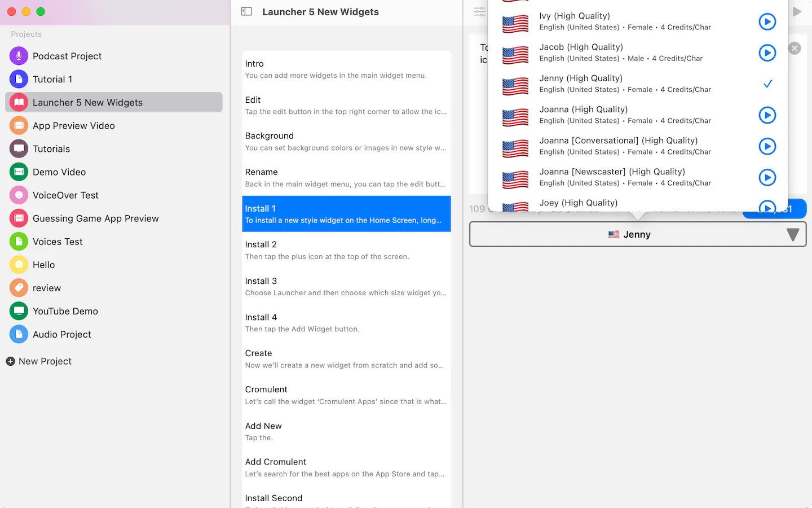Image resolution: width=812 pixels, height=508 pixels.
Task: Play the Joanna Newscaster voice preview
Action: point(767,177)
